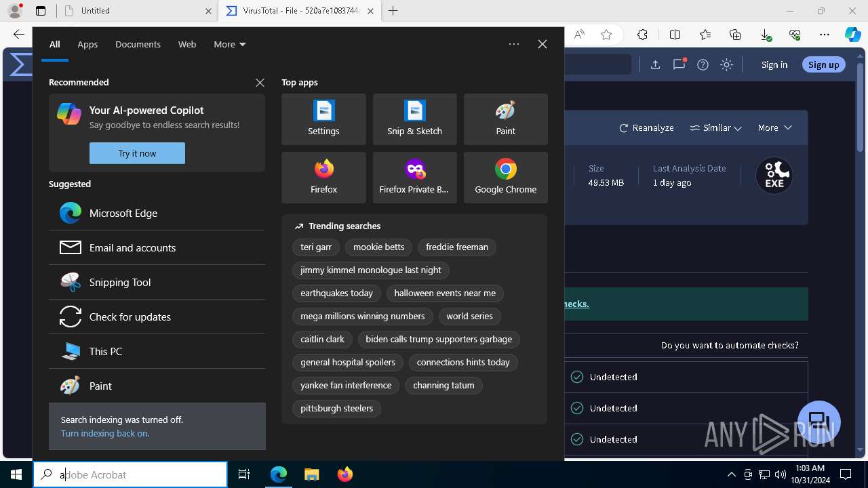Click Try it now Copilot button
The height and width of the screenshot is (488, 868).
click(x=137, y=153)
